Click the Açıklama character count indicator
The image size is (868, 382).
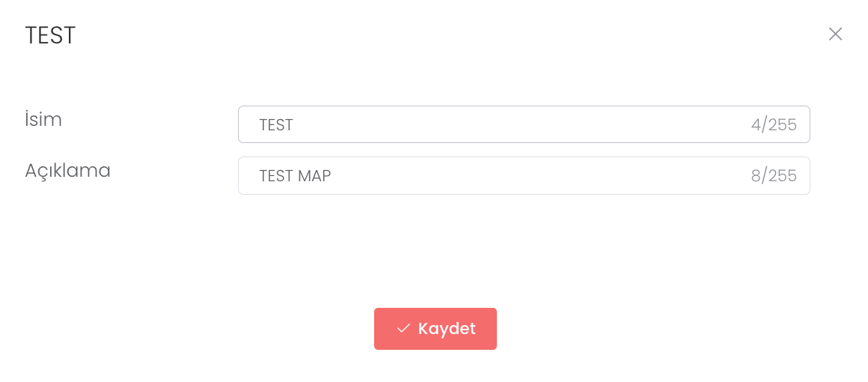[774, 176]
